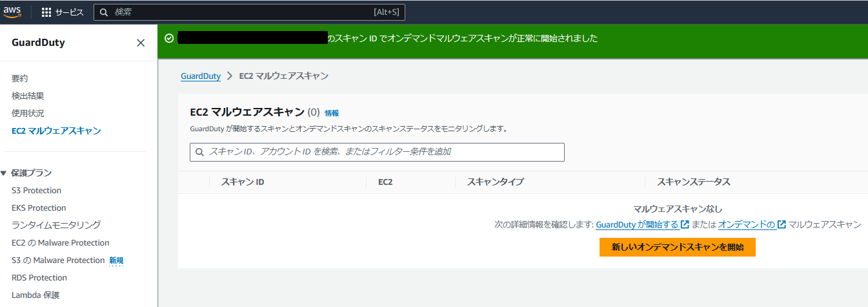Click the スキャンタイプ column header
This screenshot has width=868, height=307.
[x=495, y=182]
